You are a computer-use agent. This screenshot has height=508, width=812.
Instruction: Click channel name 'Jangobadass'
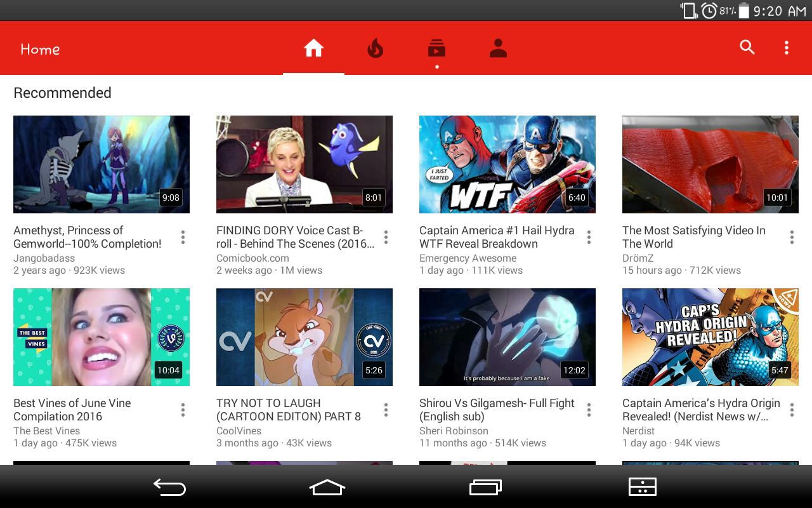pos(44,258)
